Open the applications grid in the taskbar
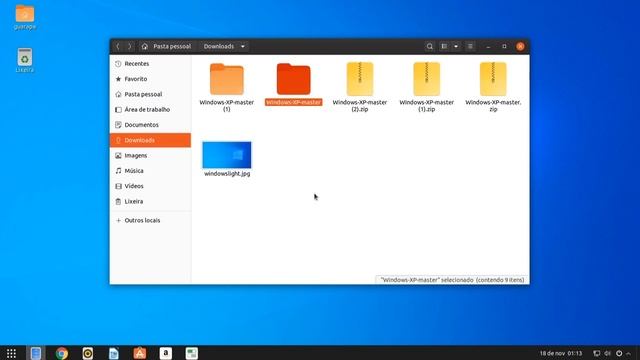Screen dimensions: 640x360 click(11, 353)
